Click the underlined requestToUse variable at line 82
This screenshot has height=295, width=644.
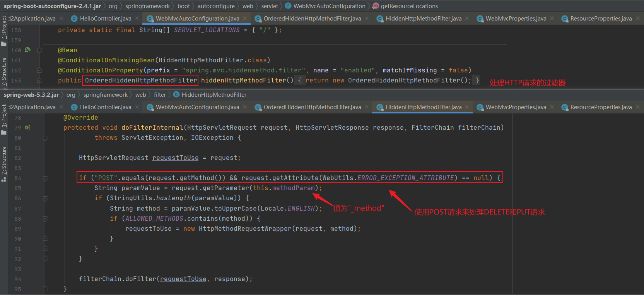(175, 158)
